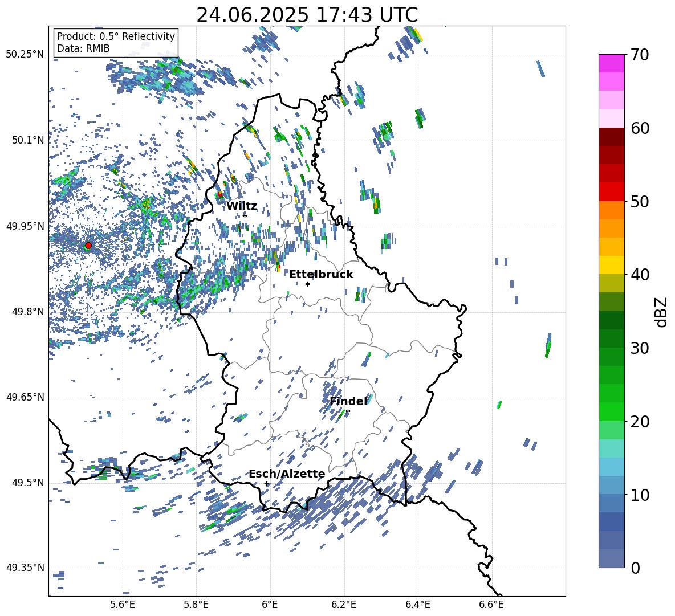Viewport: 675px width, 616px height.
Task: Click the dBZ colorbar axis label
Action: click(662, 312)
